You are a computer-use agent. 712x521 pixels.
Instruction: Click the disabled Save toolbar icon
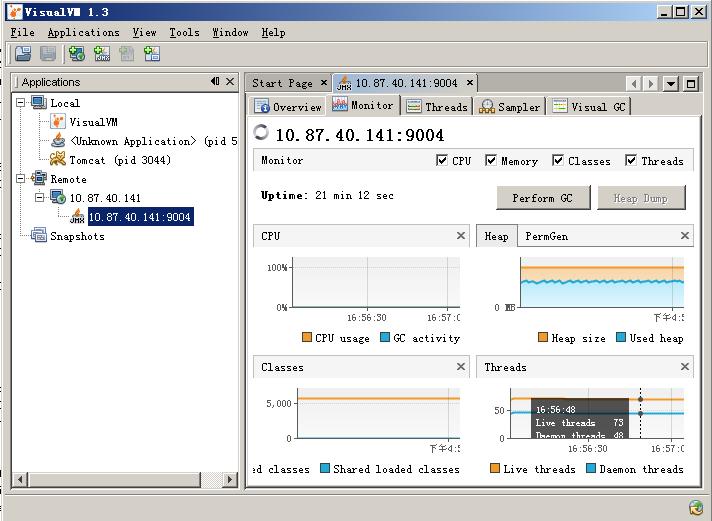point(48,54)
